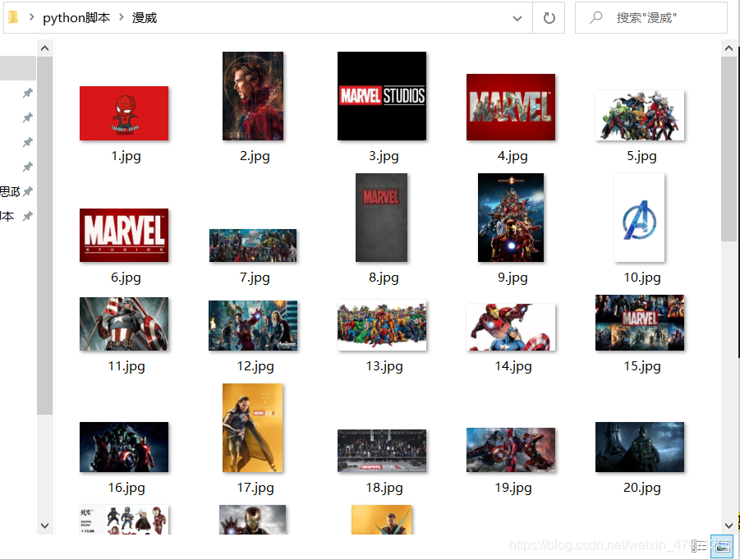The height and width of the screenshot is (560, 740).
Task: Click the navigation pane scroll up arrow
Action: click(x=45, y=48)
